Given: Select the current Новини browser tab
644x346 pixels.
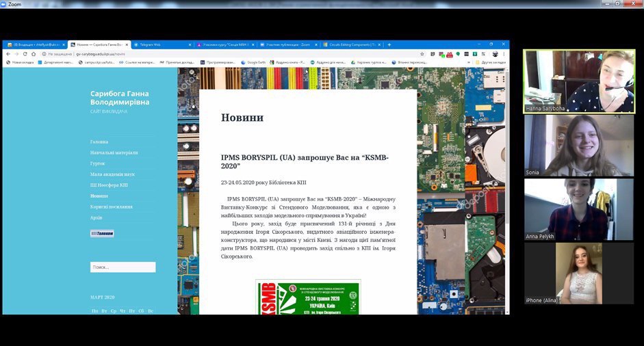Looking at the screenshot, I should [x=99, y=44].
